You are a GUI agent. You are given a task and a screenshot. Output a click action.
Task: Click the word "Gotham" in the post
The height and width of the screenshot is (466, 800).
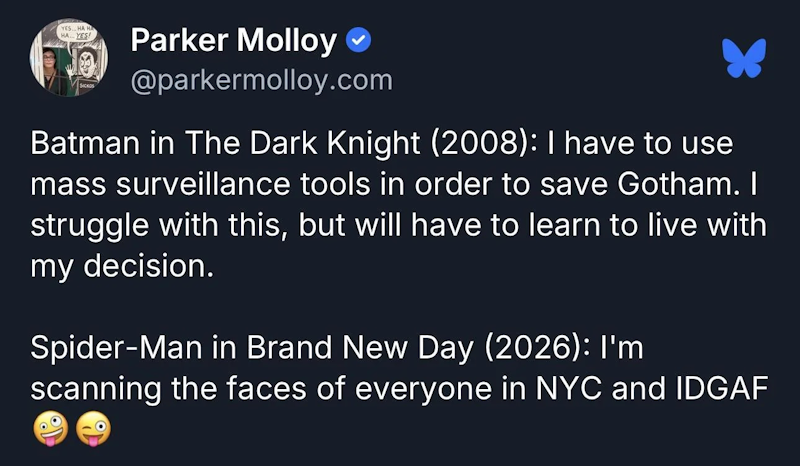679,184
